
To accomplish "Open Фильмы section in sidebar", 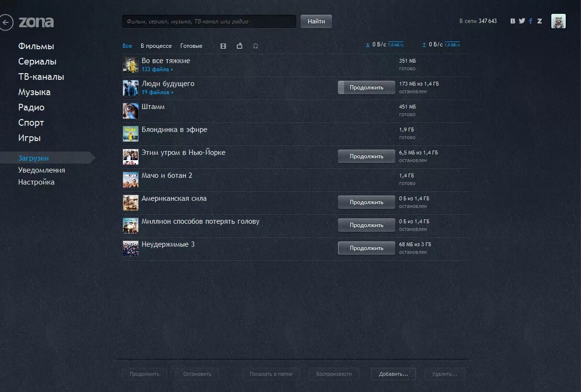I will (x=36, y=46).
